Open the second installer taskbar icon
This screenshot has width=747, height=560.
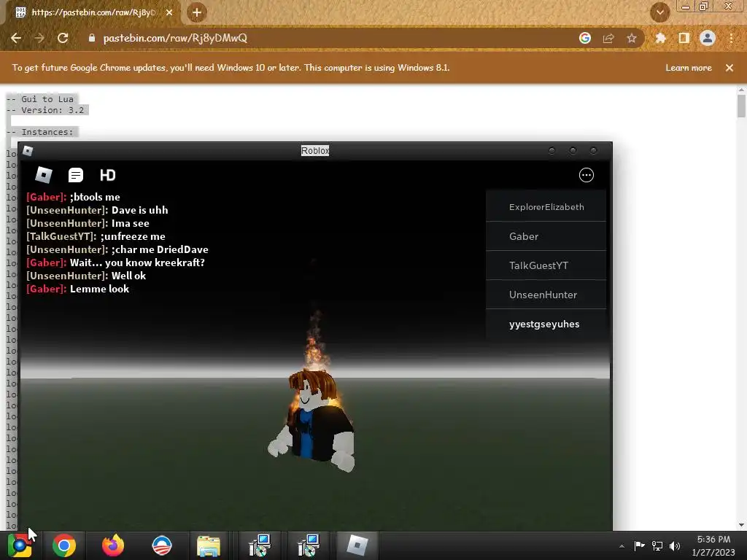[x=309, y=545]
